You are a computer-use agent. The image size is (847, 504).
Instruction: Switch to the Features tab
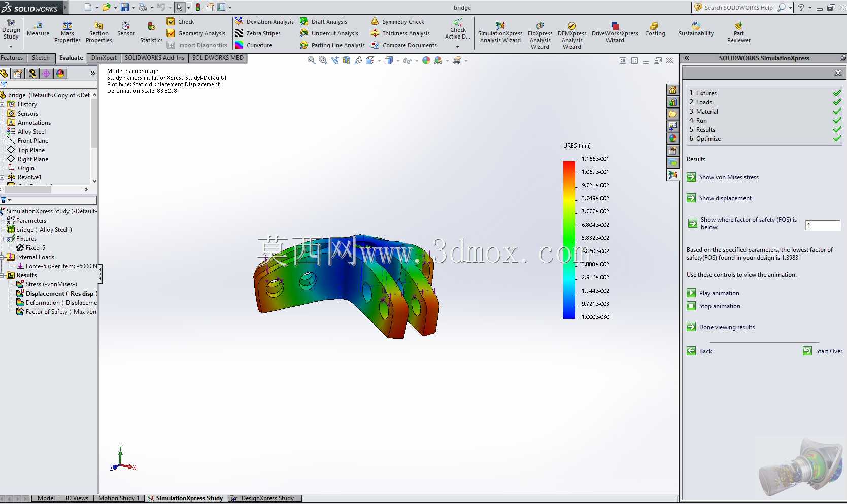pyautogui.click(x=12, y=58)
